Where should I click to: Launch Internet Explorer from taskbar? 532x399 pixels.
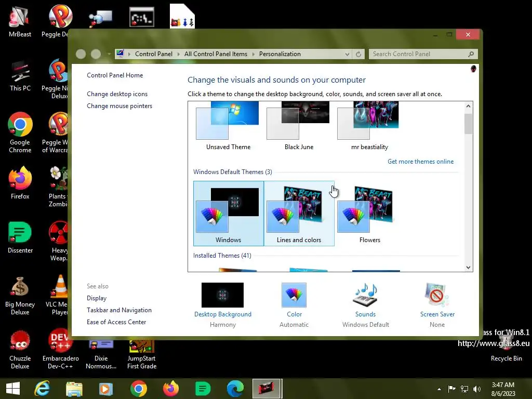(43, 389)
